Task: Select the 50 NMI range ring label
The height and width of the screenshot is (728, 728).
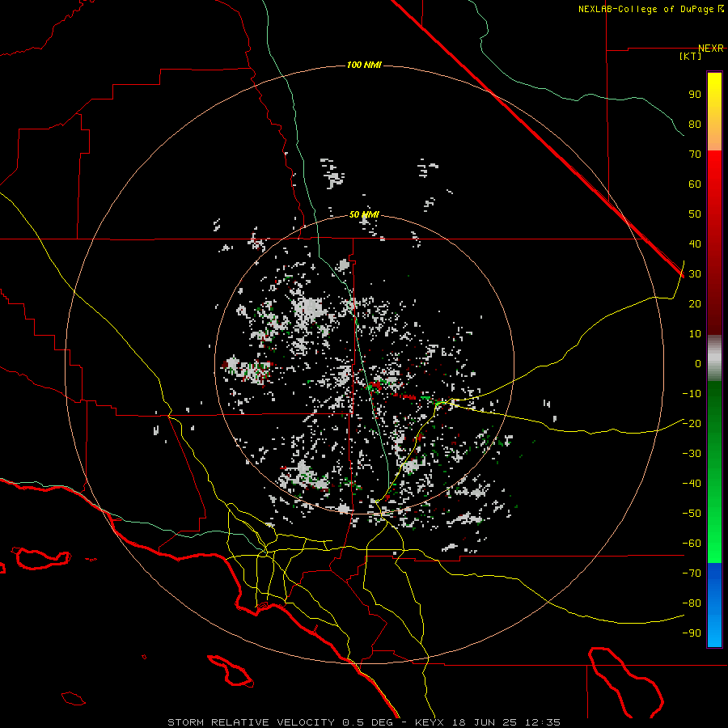Action: pos(364,214)
